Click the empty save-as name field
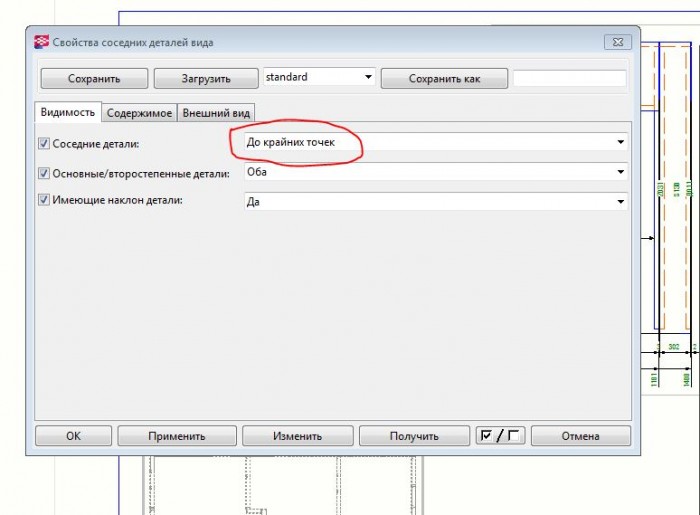The width and height of the screenshot is (700, 515). coord(569,78)
